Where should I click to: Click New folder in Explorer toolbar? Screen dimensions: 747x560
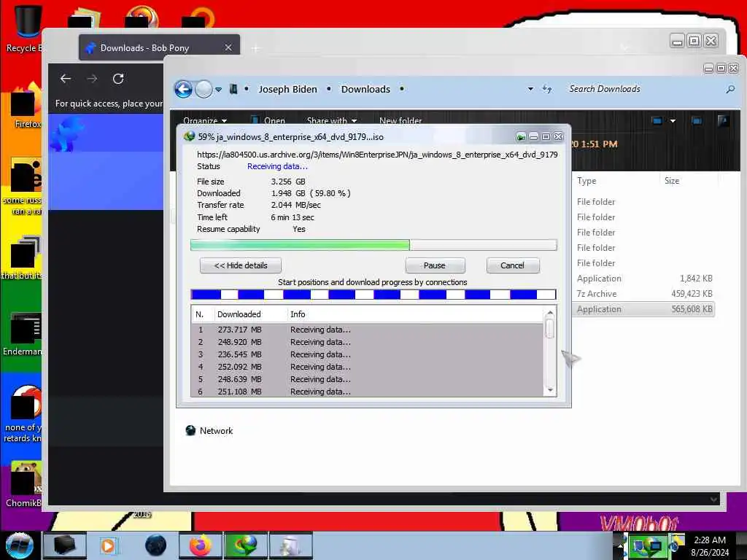(400, 120)
